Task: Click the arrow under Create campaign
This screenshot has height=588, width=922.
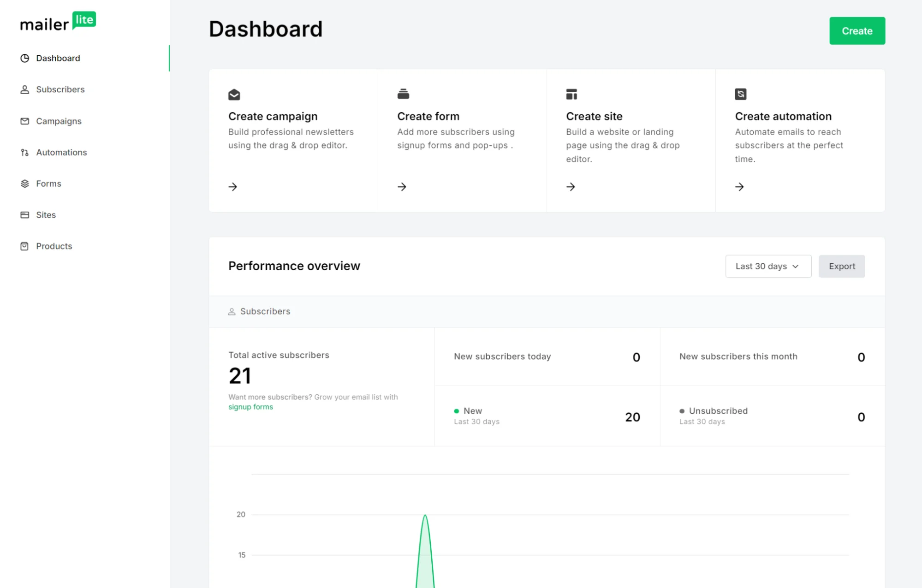Action: (x=233, y=187)
